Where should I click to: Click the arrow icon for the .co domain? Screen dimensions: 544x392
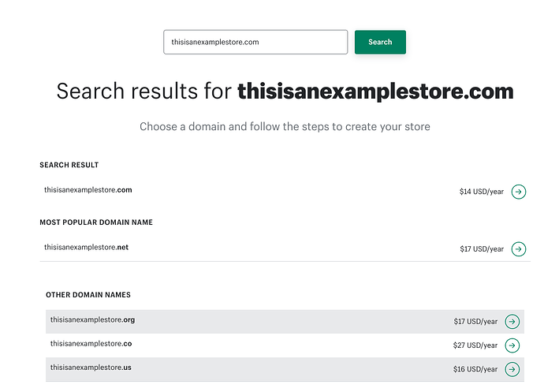coord(512,345)
